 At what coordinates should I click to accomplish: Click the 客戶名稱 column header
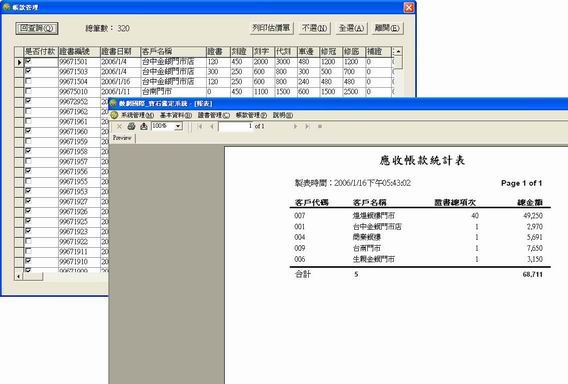173,51
